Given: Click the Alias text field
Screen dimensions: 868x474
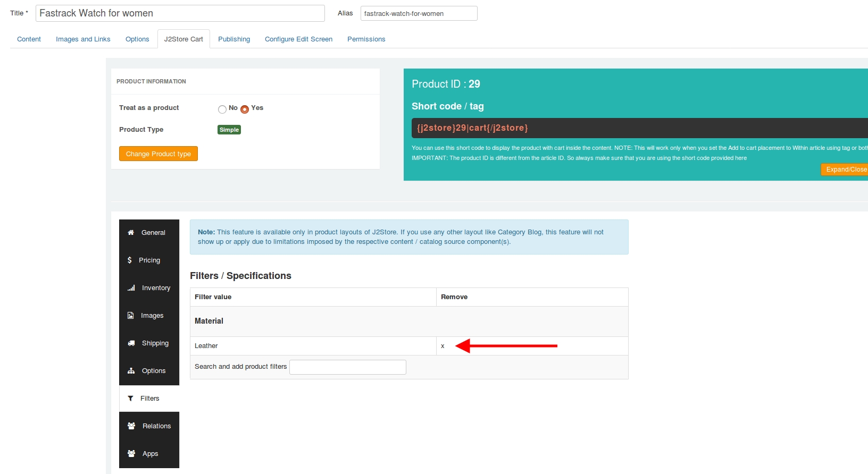Looking at the screenshot, I should [419, 13].
